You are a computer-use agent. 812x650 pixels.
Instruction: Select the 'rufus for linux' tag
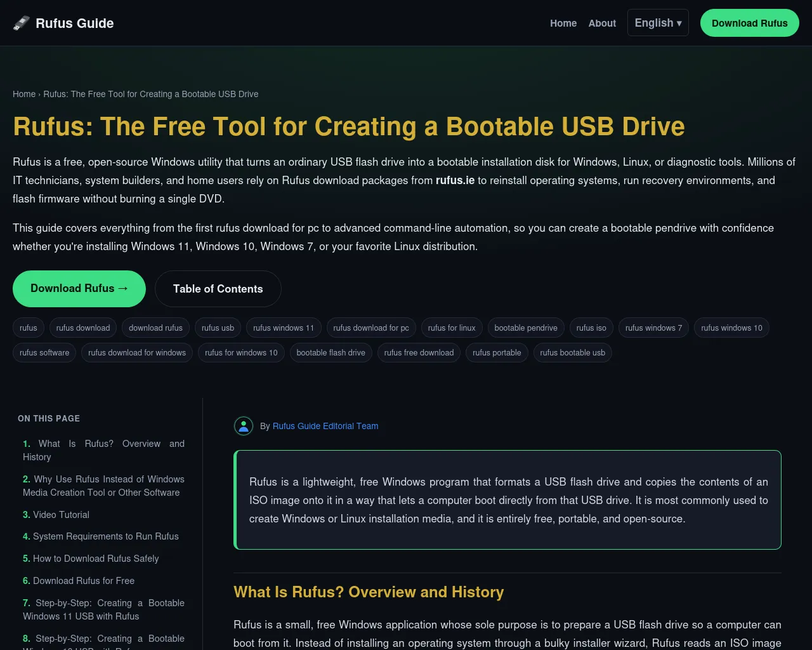452,328
